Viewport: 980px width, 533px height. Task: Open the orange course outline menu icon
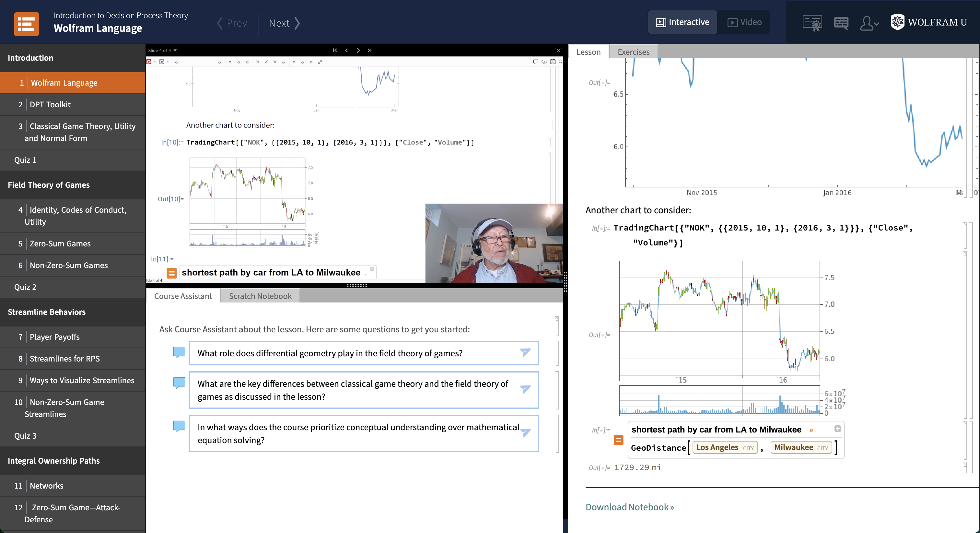(x=26, y=24)
